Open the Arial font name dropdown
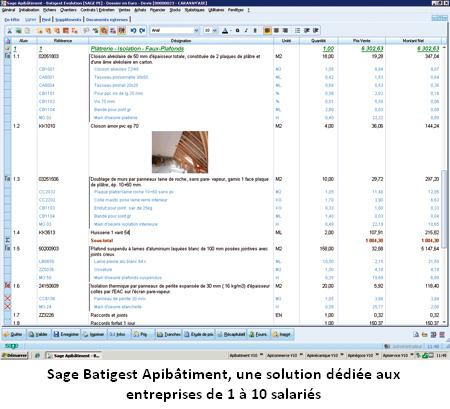Image resolution: width=450 pixels, height=409 pixels. pyautogui.click(x=196, y=31)
